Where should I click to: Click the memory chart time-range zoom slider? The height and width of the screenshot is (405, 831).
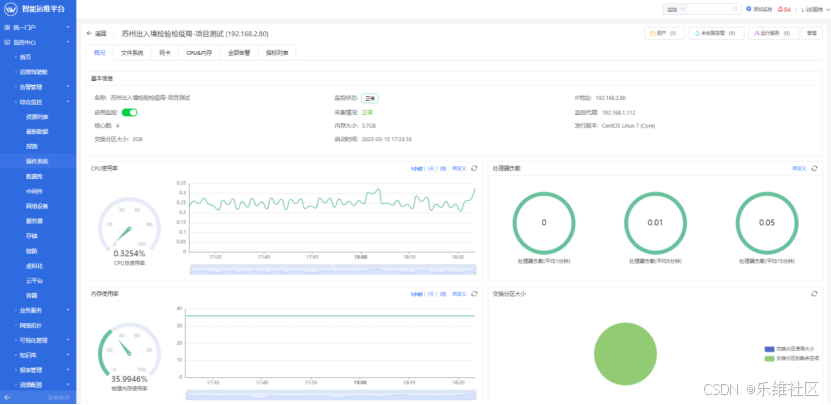point(331,395)
